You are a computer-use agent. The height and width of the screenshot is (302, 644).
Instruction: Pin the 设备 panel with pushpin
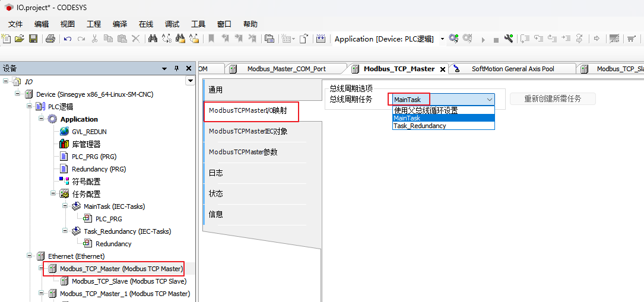[x=176, y=68]
